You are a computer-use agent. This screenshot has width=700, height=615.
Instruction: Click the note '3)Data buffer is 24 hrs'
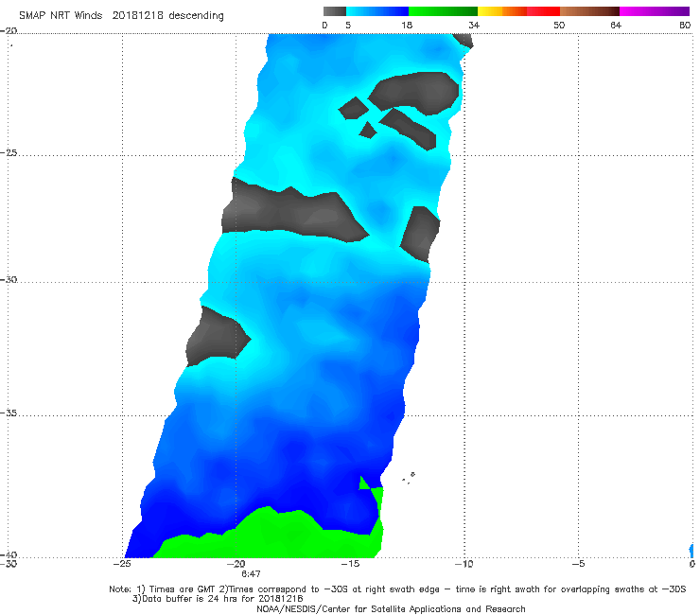coord(218,599)
